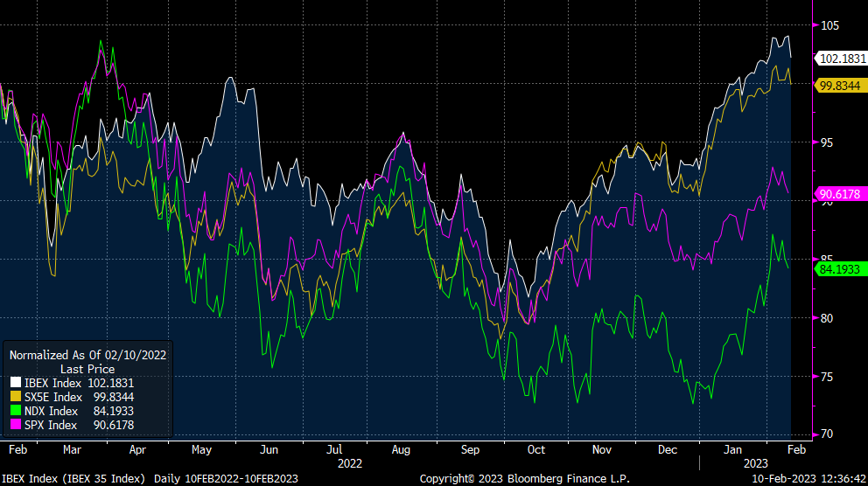The width and height of the screenshot is (868, 486).
Task: Click the 105 tick on the price axis
Action: click(x=829, y=25)
